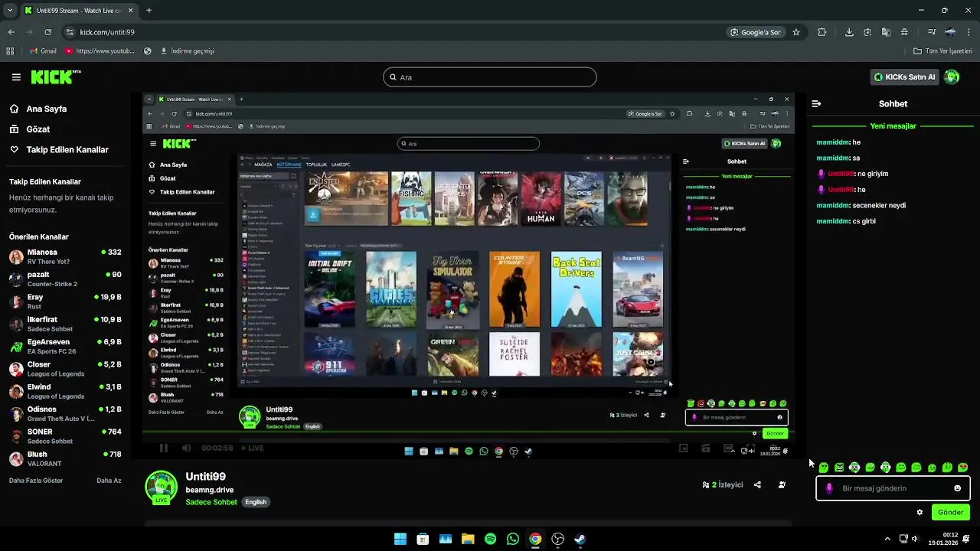Open Blush VALORANT channel

(65, 458)
